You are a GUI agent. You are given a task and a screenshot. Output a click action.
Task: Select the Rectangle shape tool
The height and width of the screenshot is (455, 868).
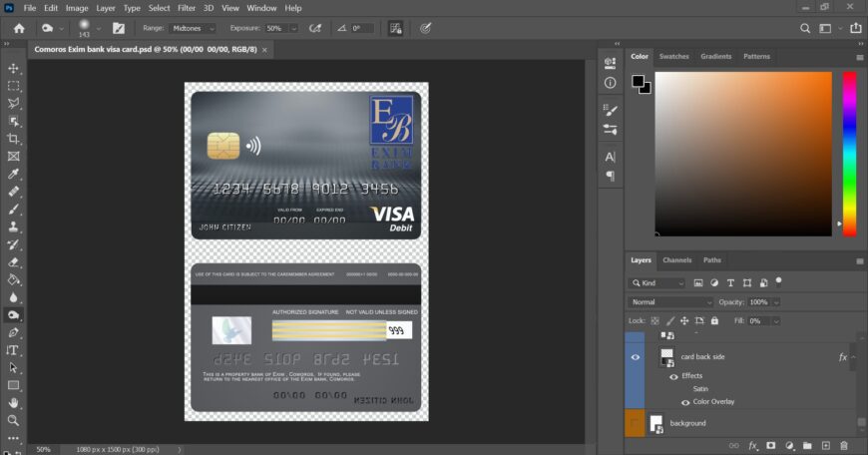(x=13, y=385)
